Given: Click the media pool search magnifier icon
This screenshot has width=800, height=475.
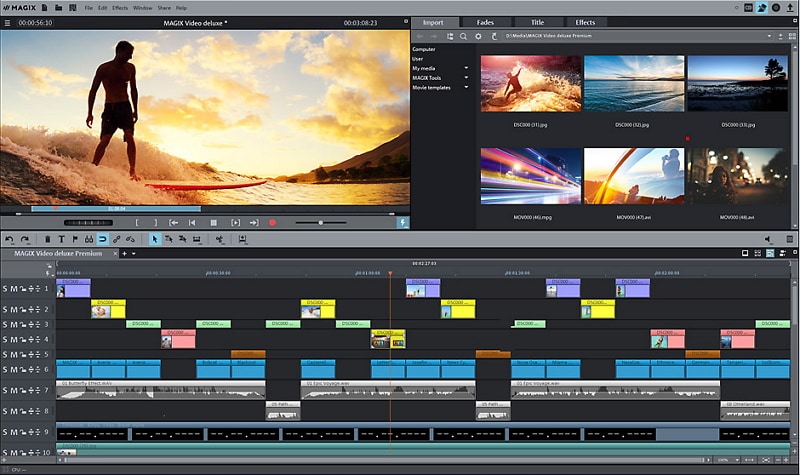Looking at the screenshot, I should 463,36.
